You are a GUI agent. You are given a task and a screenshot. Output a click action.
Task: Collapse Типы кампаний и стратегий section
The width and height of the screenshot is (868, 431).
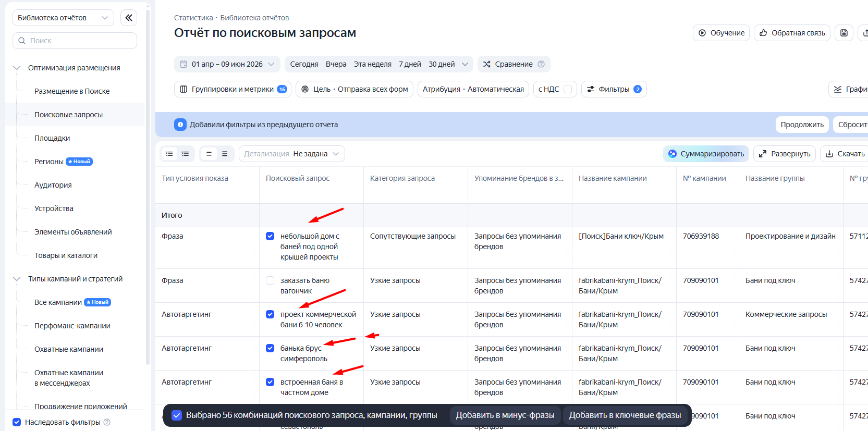pos(17,279)
